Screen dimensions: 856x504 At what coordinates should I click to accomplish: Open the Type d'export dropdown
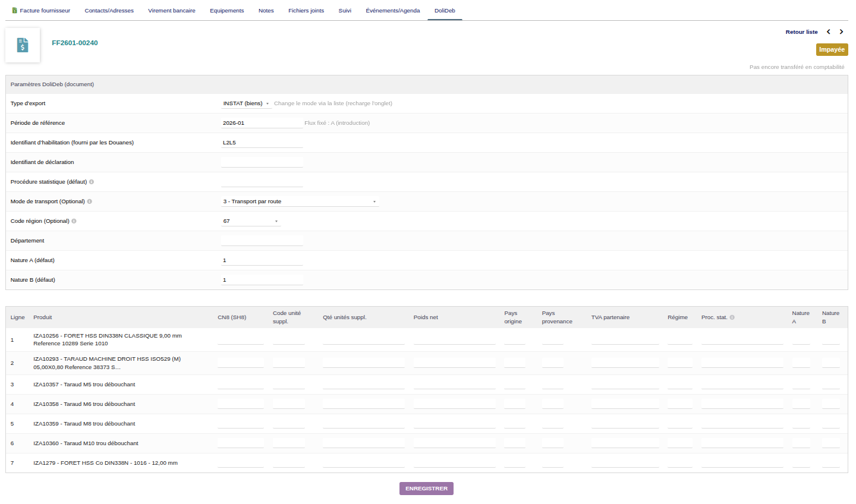[x=247, y=103]
